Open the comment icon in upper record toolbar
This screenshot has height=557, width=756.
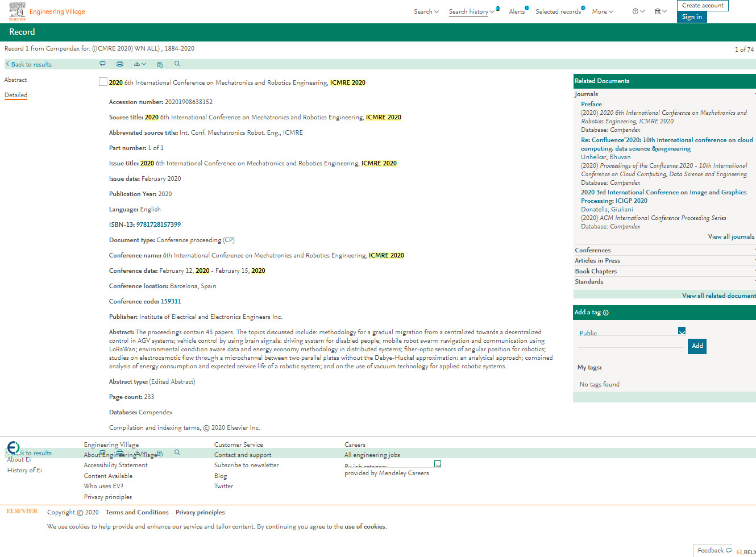102,64
